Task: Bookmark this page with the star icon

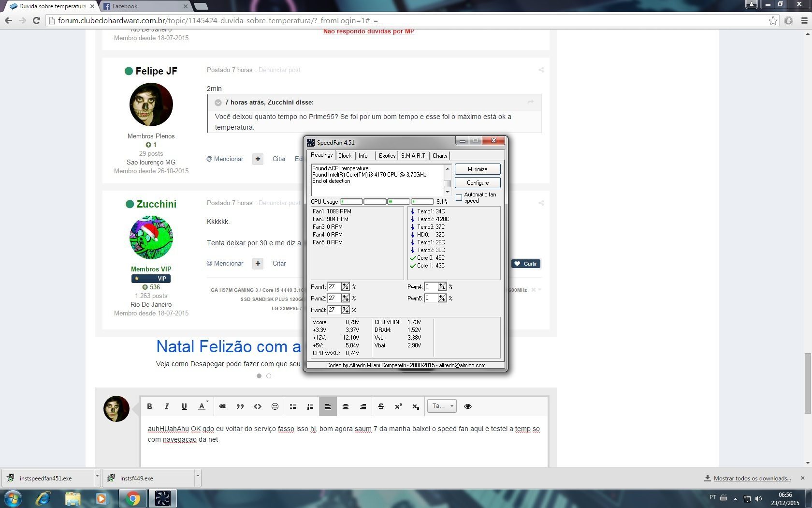Action: tap(773, 20)
